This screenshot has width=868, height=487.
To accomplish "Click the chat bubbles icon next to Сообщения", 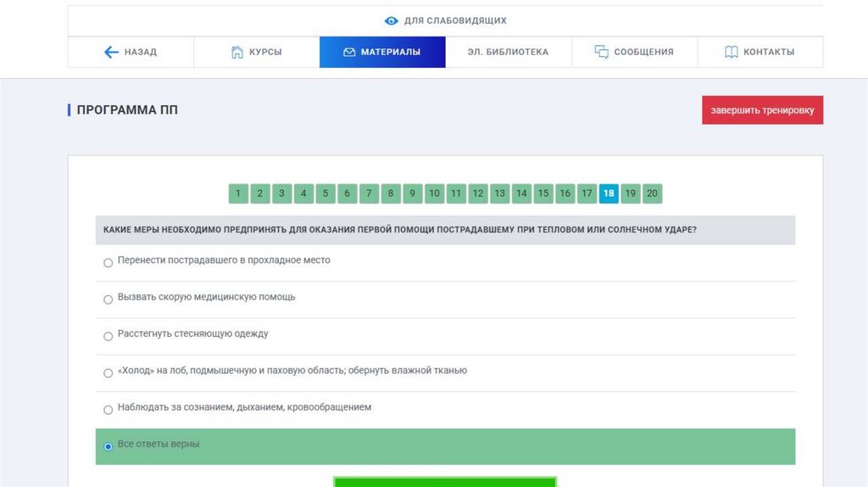I will 601,52.
